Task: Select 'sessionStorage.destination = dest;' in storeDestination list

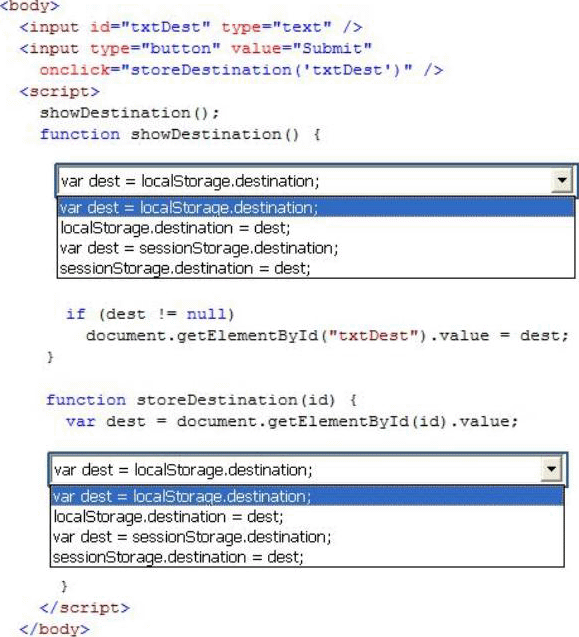Action: [307, 557]
